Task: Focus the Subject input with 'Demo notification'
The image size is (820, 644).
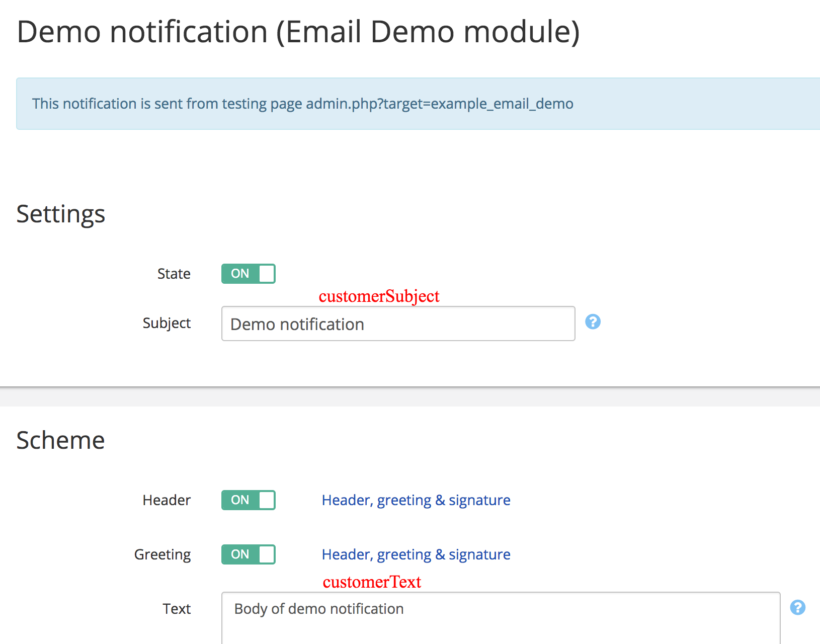Action: [397, 324]
